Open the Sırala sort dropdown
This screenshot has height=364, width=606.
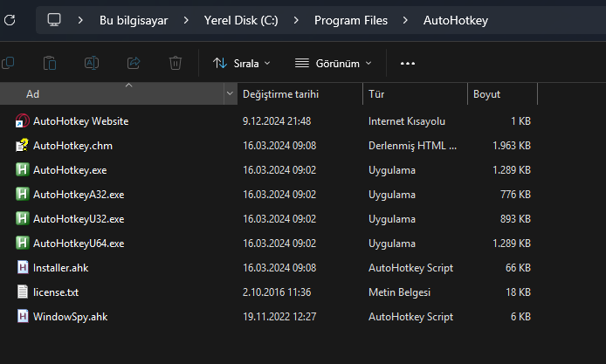(242, 63)
